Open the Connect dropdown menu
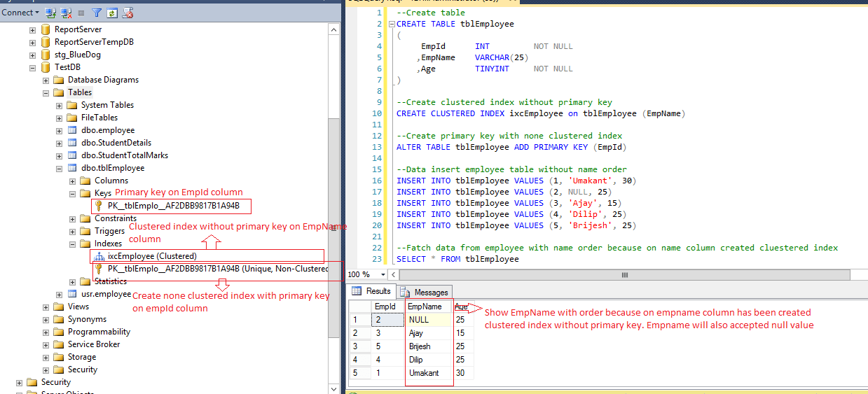This screenshot has height=394, width=868. pos(20,13)
